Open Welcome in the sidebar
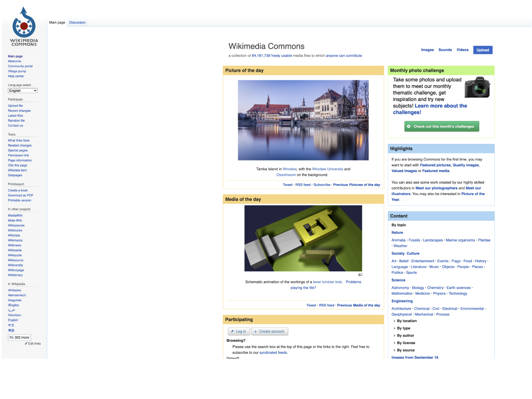Image resolution: width=532 pixels, height=399 pixels. [15, 61]
